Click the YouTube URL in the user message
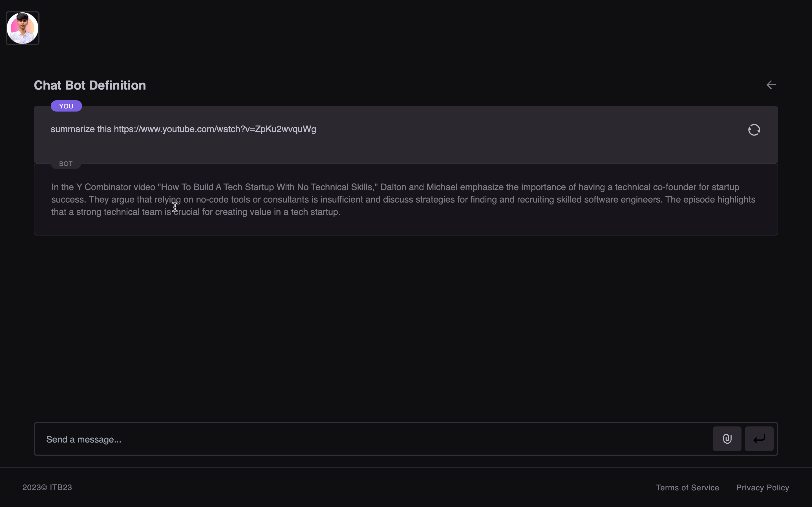This screenshot has height=507, width=812. 215,130
